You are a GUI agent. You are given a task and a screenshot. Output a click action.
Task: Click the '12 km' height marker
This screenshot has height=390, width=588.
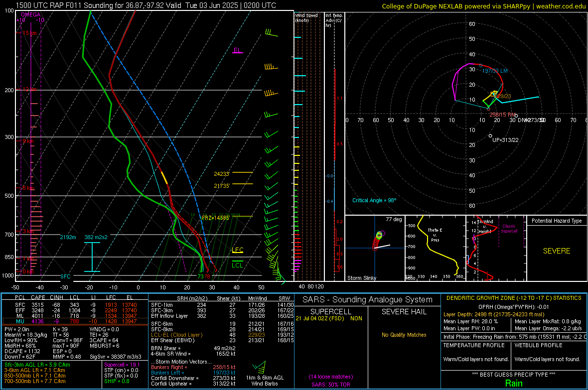pos(29,90)
